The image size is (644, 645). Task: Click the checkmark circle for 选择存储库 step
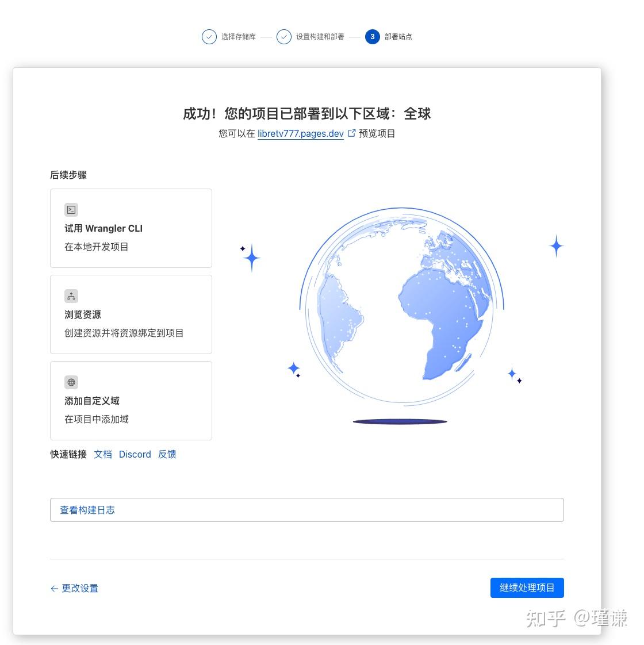click(209, 37)
